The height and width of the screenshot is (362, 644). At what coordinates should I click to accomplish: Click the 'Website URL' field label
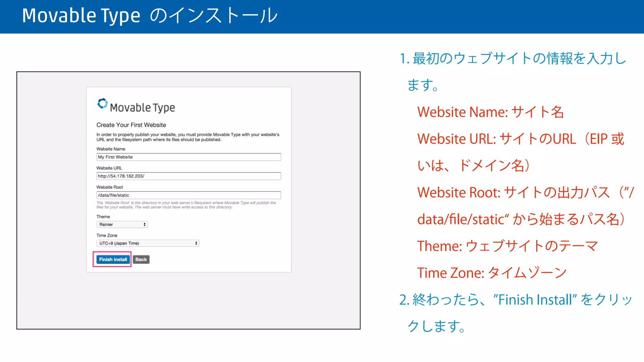(109, 168)
